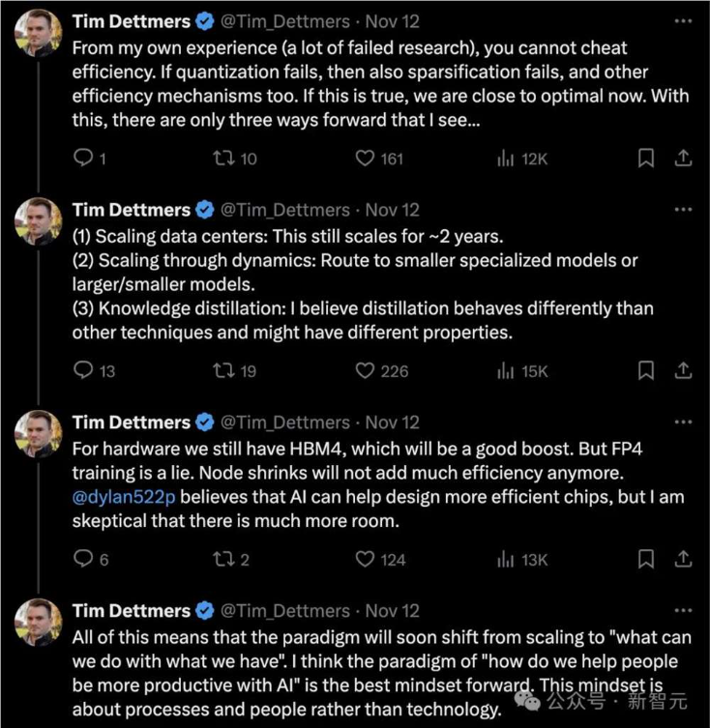View analytics of the third tweet, 13K views
Image resolution: width=710 pixels, height=728 pixels.
coord(505,559)
